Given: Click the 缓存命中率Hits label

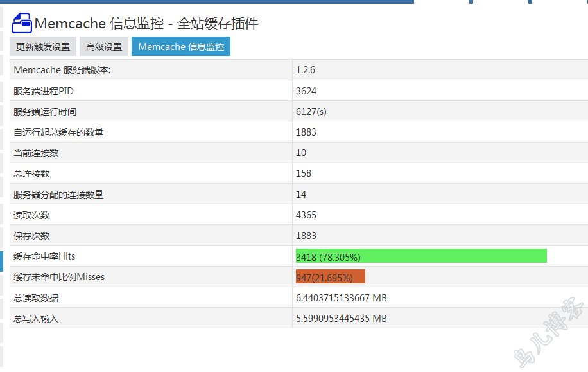Looking at the screenshot, I should tap(44, 257).
